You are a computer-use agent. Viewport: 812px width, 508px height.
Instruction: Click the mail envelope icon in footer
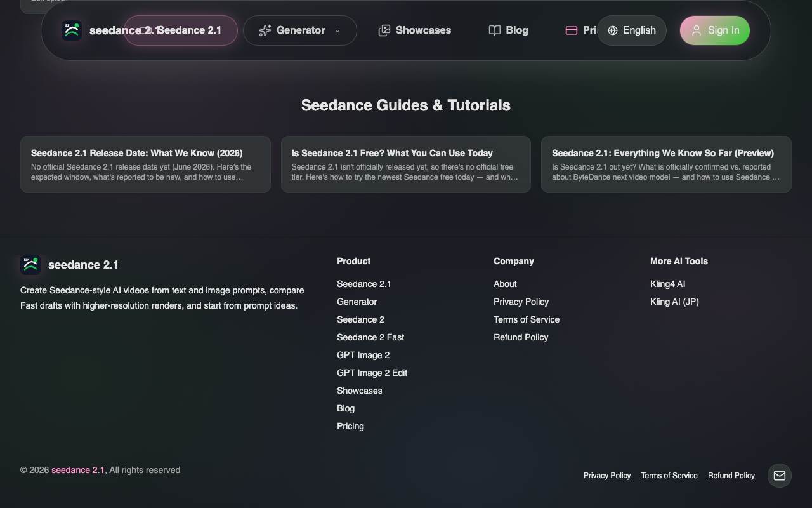[780, 476]
